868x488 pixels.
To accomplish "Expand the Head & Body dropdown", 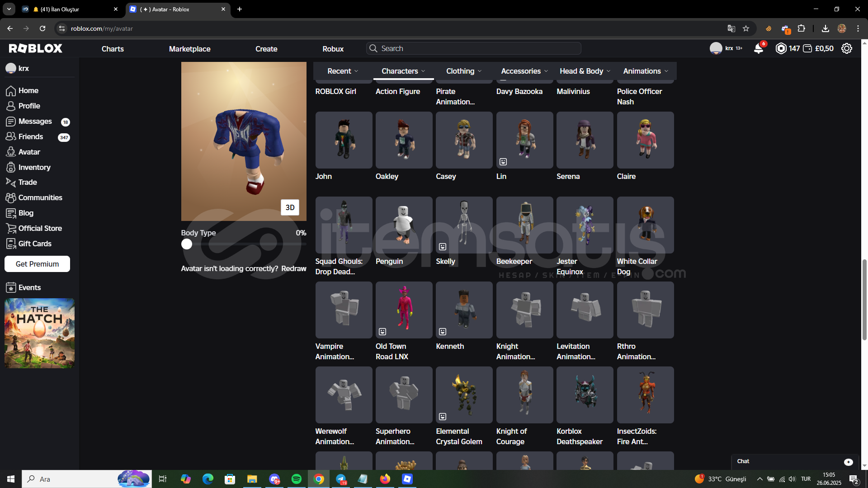I will click(x=585, y=71).
